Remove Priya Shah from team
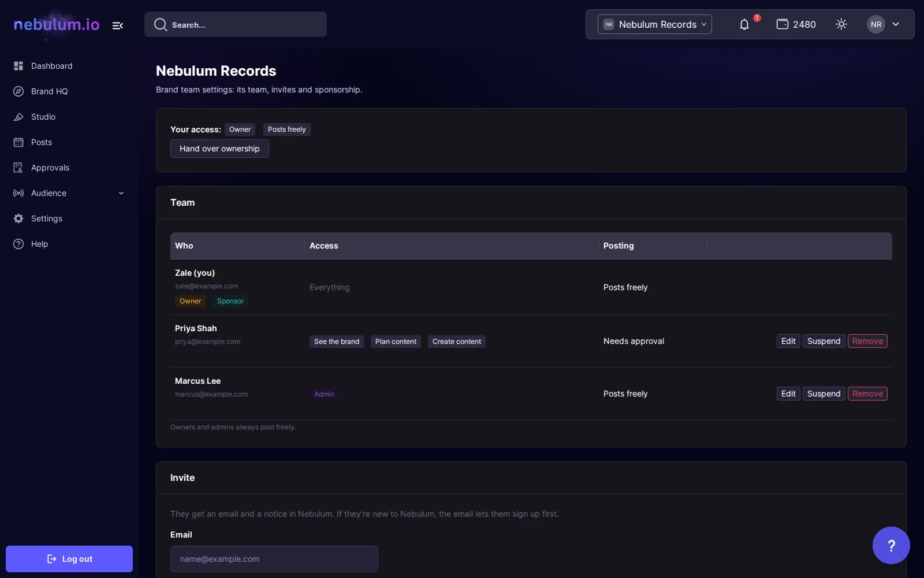 (867, 341)
